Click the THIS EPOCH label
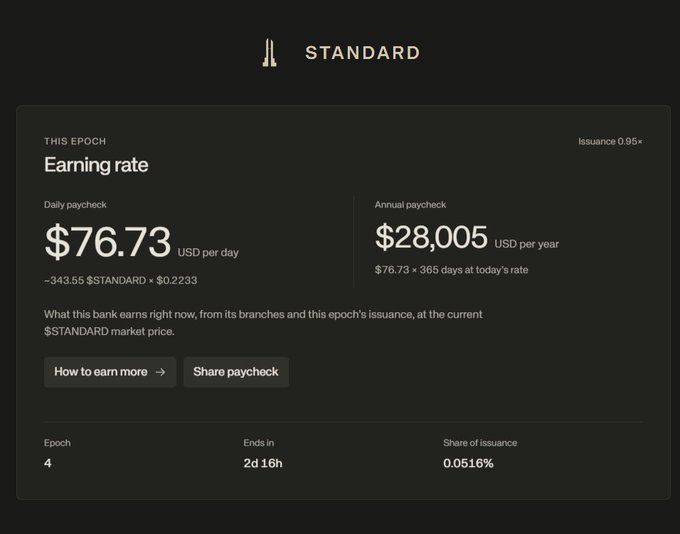The image size is (680, 534). click(x=75, y=141)
